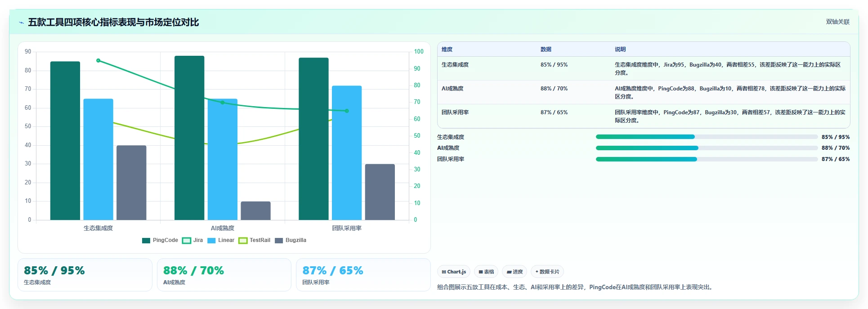Click the right axis label 100
Image resolution: width=868 pixels, height=309 pixels.
pos(419,52)
